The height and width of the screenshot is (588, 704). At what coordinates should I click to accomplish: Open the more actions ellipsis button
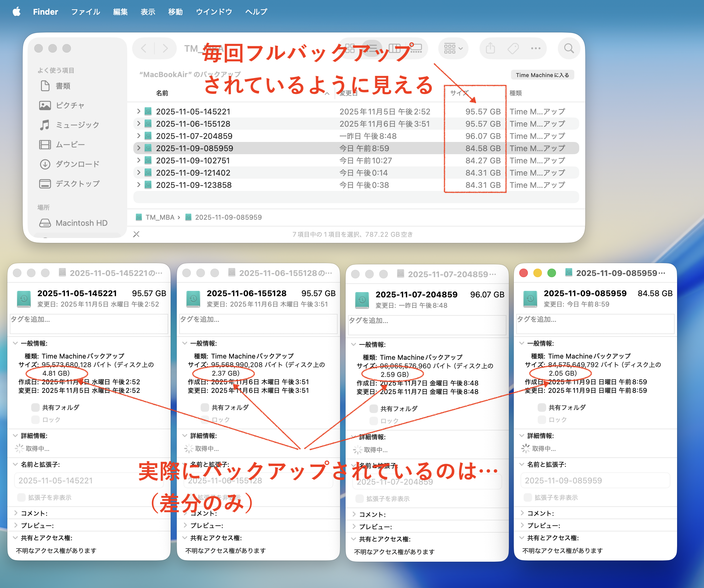click(x=536, y=48)
